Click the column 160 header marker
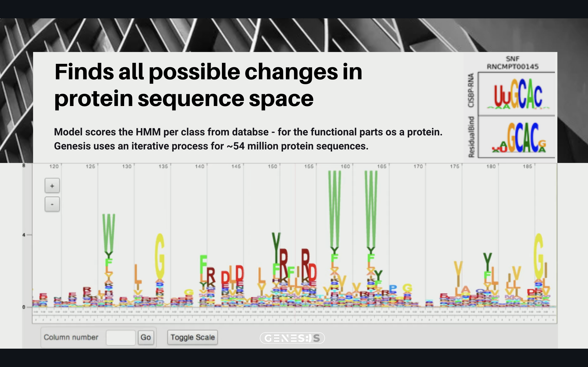Viewport: 588px width, 367px height. [x=345, y=167]
